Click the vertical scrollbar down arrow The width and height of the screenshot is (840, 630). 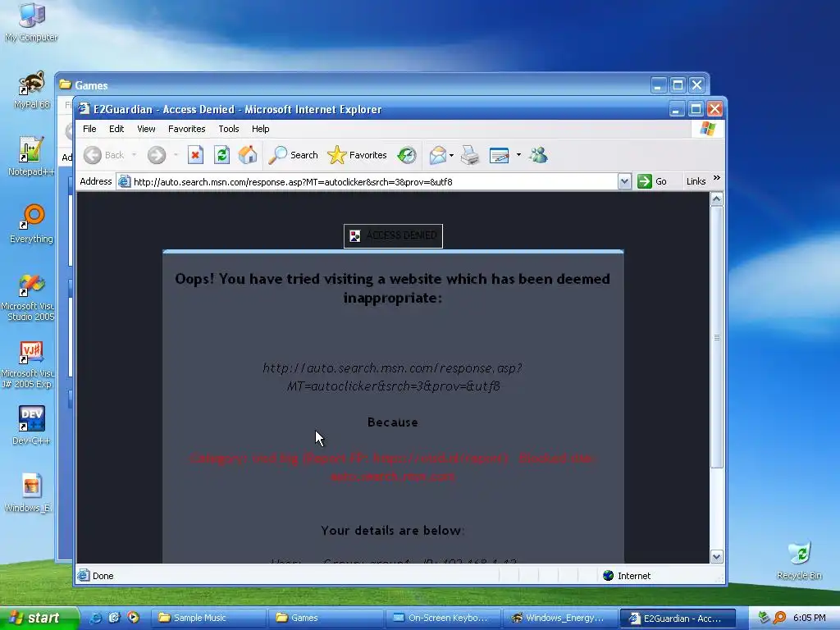(717, 557)
